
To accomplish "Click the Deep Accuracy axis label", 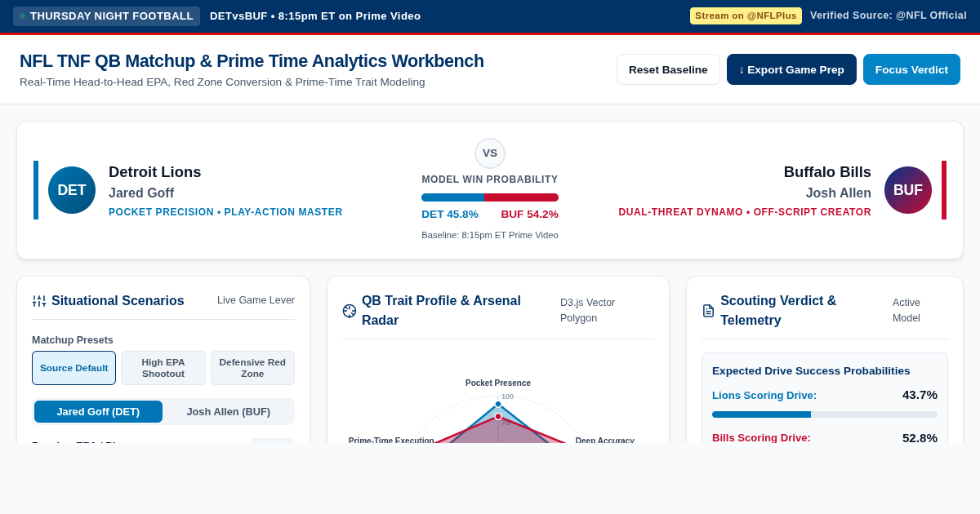I will click(x=605, y=440).
